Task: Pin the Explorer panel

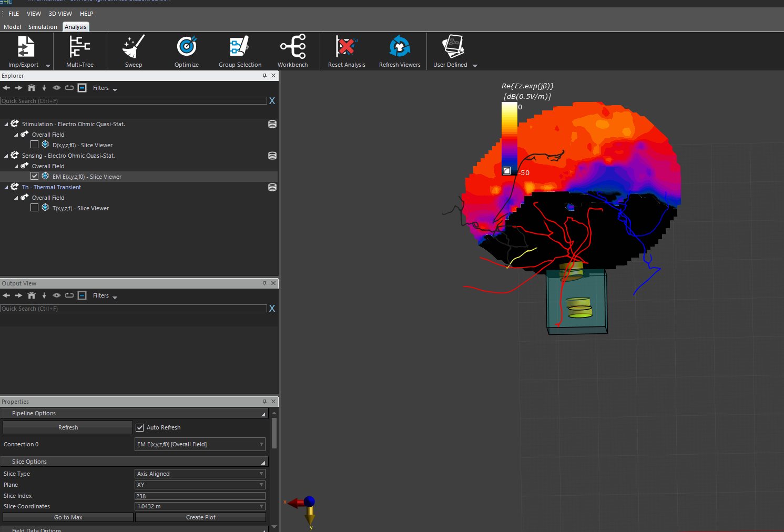Action: pos(264,76)
